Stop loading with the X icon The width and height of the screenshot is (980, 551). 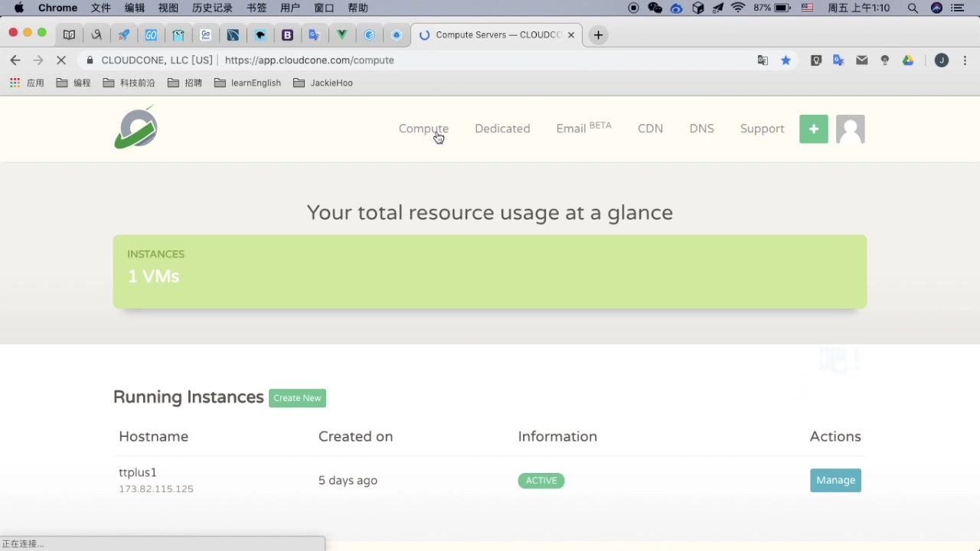pos(61,60)
